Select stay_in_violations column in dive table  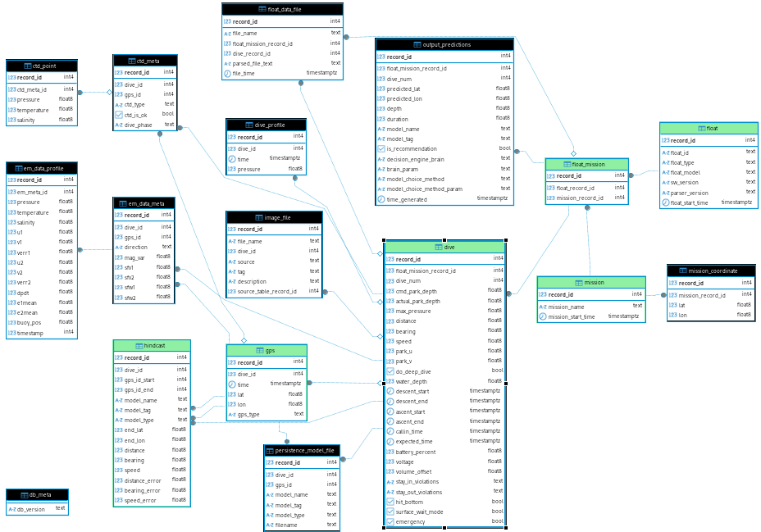click(444, 481)
